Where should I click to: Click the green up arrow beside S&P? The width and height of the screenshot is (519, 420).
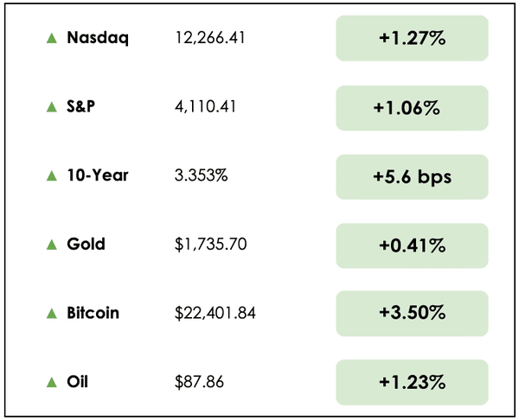tap(52, 107)
